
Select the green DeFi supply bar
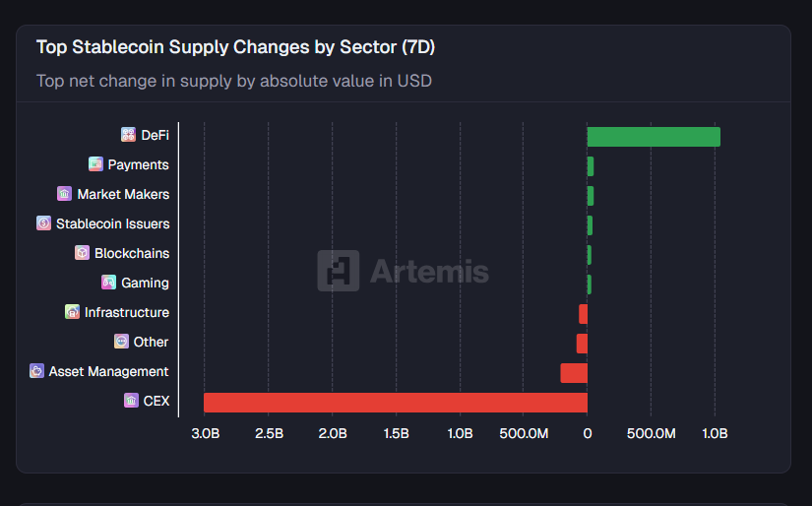click(x=654, y=137)
